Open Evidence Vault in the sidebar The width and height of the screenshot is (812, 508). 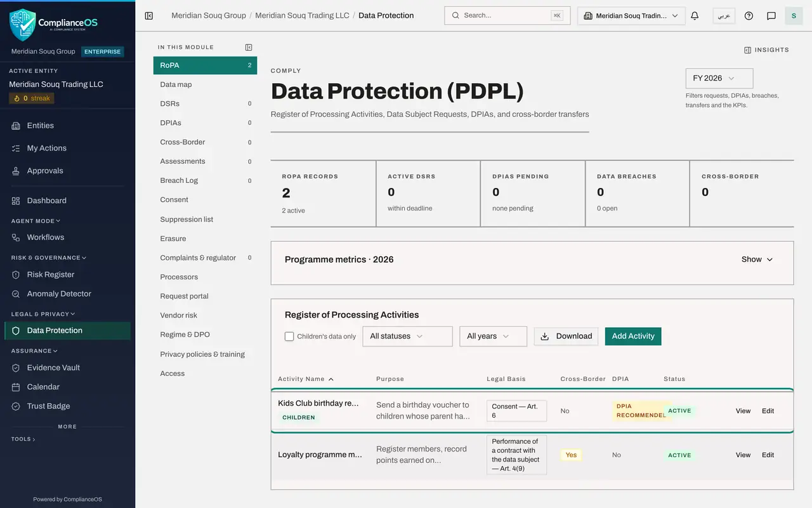click(x=67, y=368)
